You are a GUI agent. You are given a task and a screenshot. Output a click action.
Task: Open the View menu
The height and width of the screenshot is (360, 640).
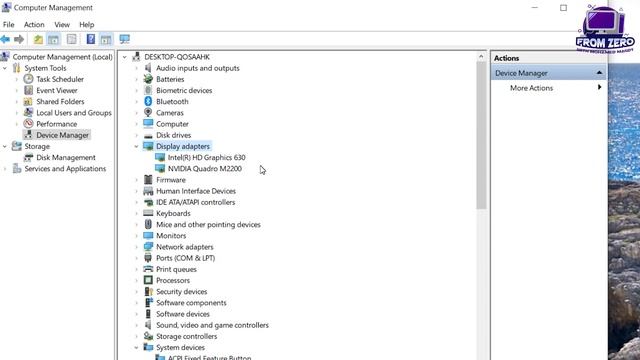coord(62,24)
